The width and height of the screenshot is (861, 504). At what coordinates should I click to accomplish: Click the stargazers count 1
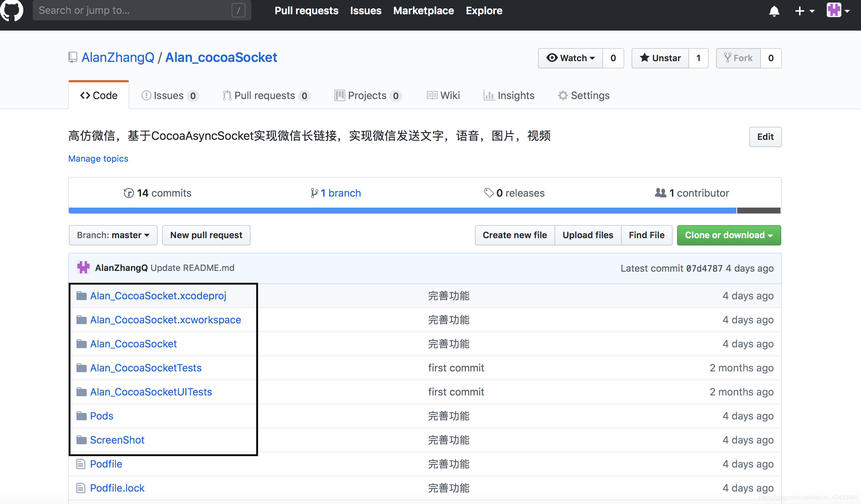click(698, 58)
